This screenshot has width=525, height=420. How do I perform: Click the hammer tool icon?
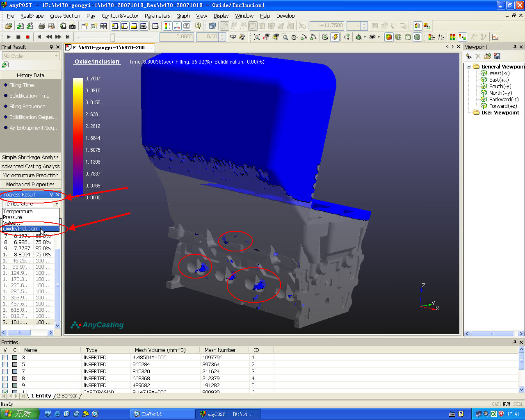tap(242, 37)
